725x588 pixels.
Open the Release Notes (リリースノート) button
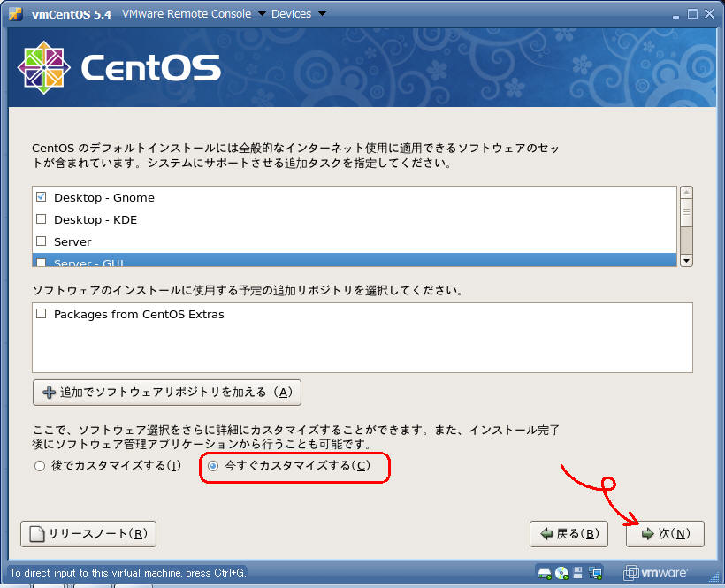coord(88,534)
